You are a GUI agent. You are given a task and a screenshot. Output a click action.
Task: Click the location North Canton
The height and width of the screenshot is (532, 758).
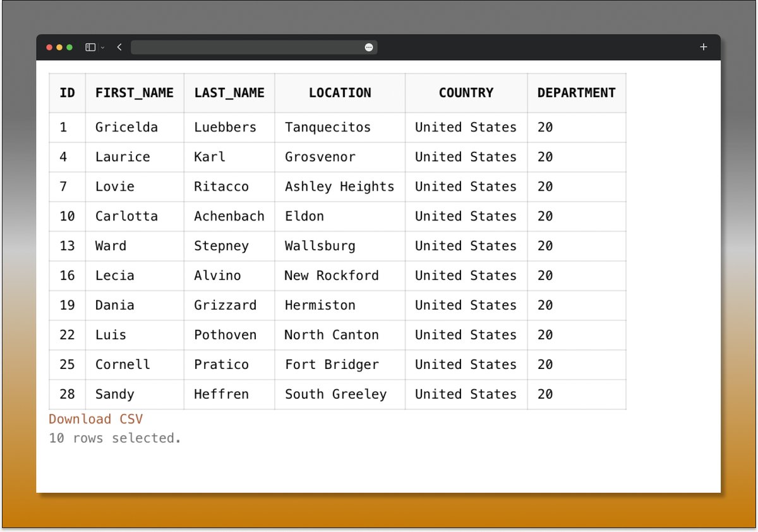point(332,335)
